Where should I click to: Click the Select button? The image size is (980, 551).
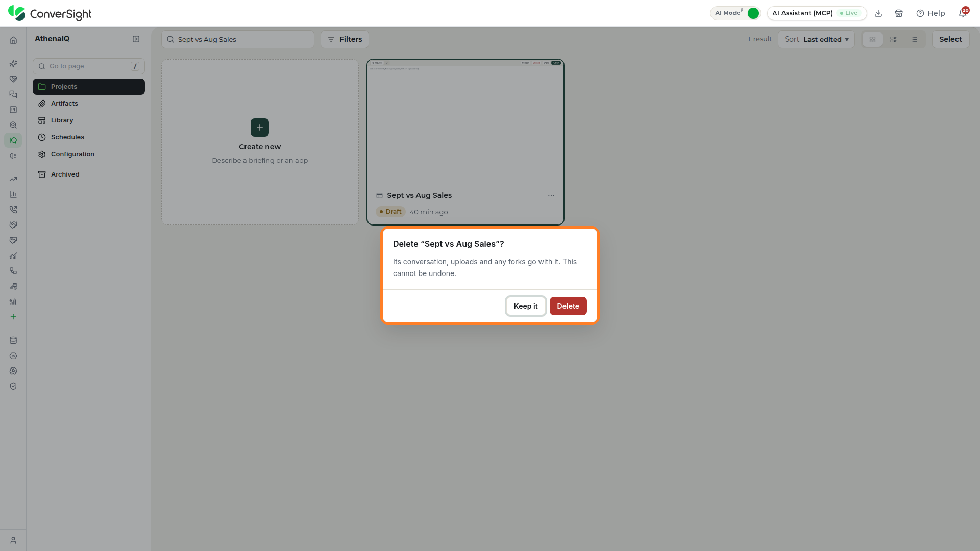point(950,39)
